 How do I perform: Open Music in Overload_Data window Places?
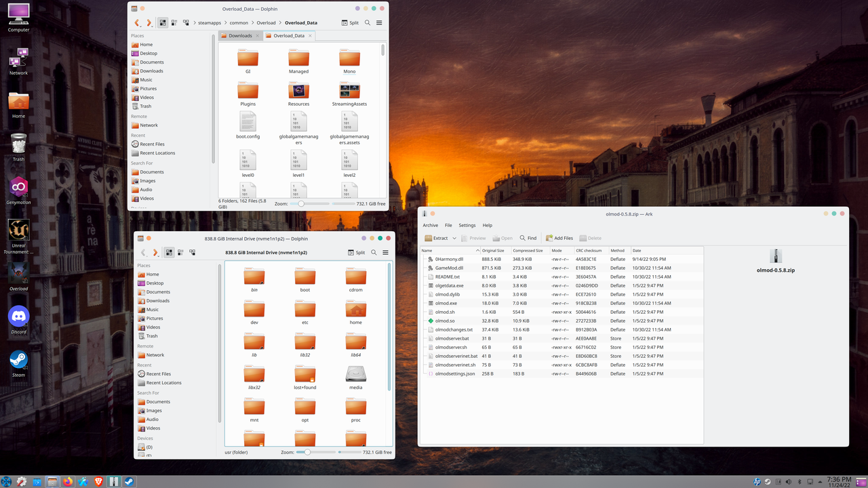(x=146, y=80)
